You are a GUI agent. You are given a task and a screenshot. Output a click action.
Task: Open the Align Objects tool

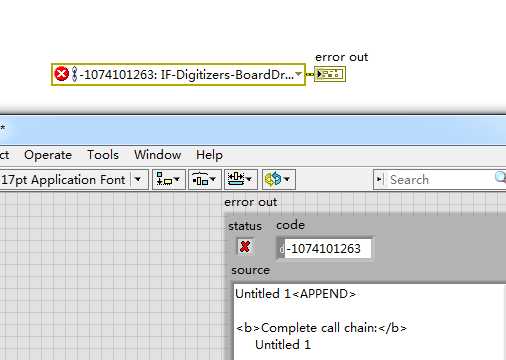(169, 180)
